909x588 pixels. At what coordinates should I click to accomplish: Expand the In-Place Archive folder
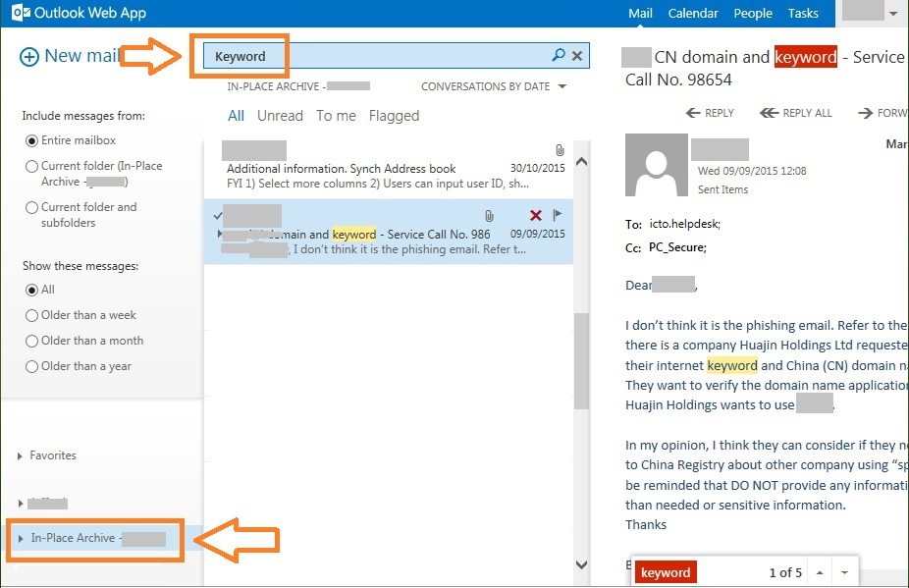tap(20, 538)
